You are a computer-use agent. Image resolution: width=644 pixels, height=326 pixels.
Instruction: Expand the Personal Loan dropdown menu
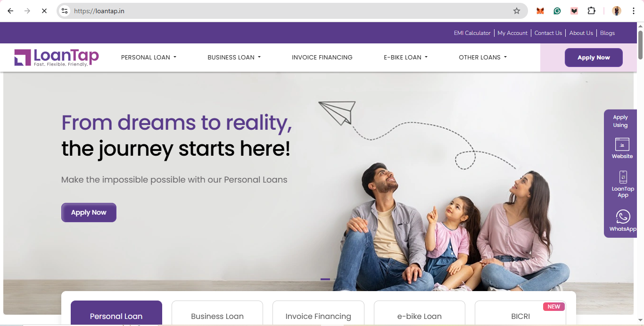point(149,58)
